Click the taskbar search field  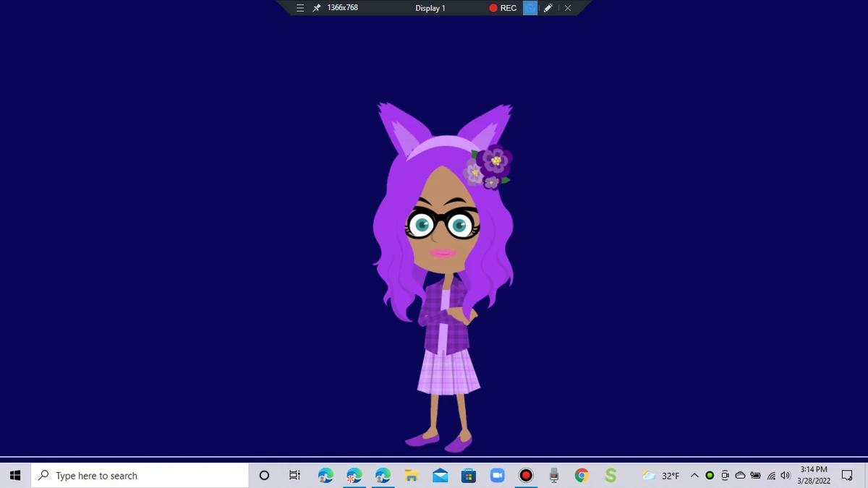tap(137, 476)
